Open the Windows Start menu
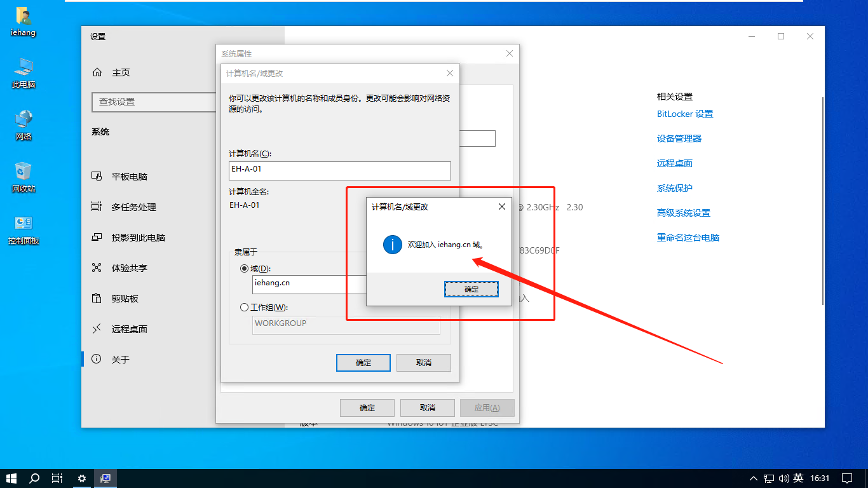The width and height of the screenshot is (868, 488). (11, 478)
